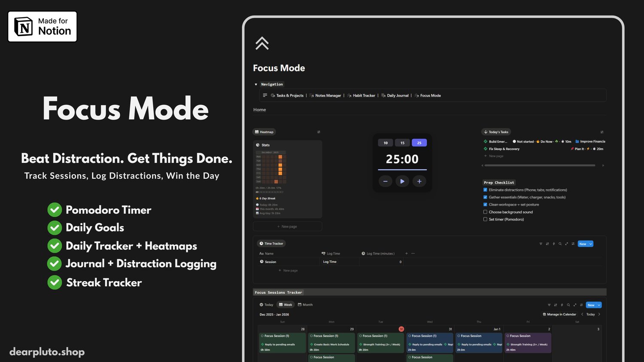Collapse the Navigation toggle triangle

click(x=256, y=85)
